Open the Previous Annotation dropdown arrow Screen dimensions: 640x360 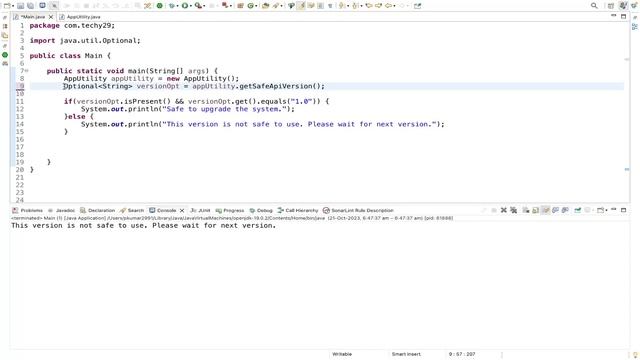point(362,6)
